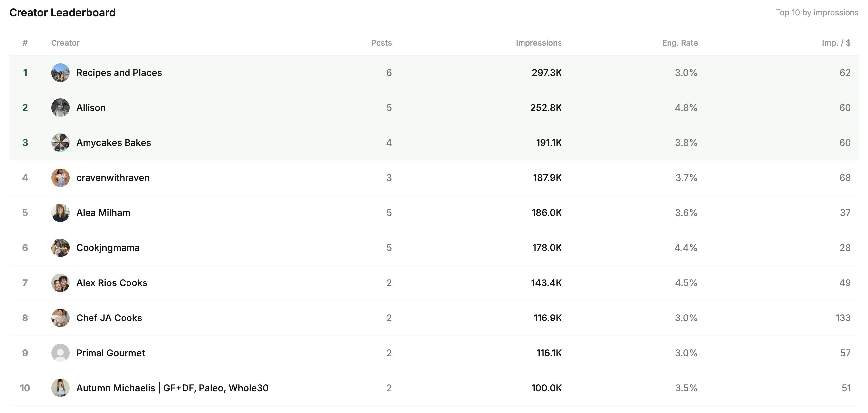Click the Creator column header
The width and height of the screenshot is (868, 413).
coord(65,43)
